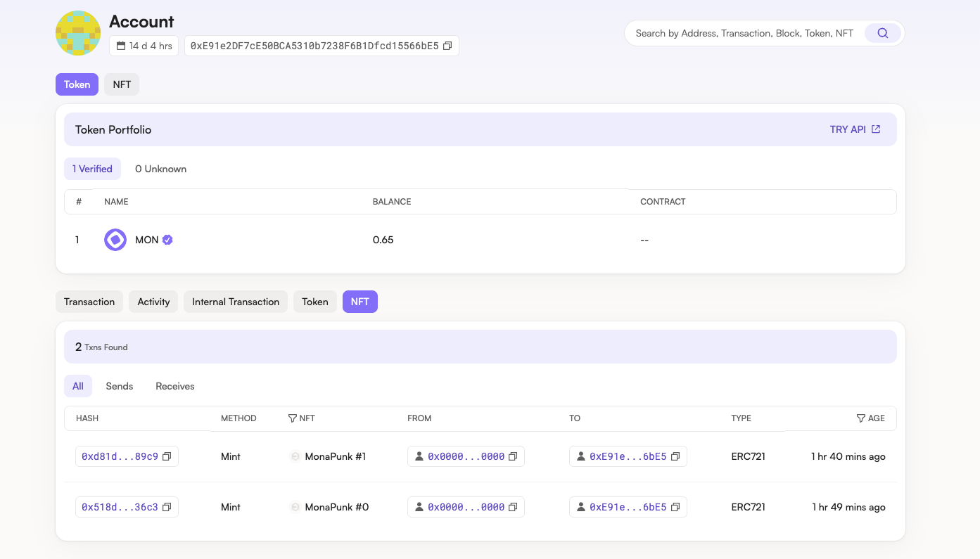Filter by Receives

pos(175,386)
